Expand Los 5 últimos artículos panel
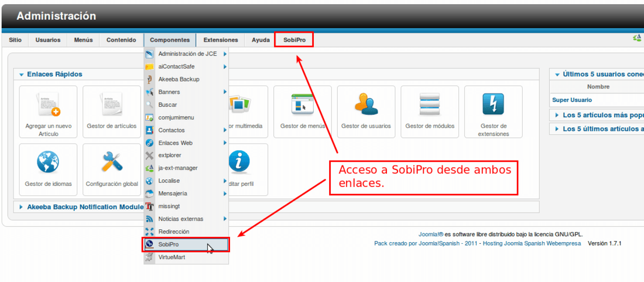The width and height of the screenshot is (644, 282). [x=557, y=129]
